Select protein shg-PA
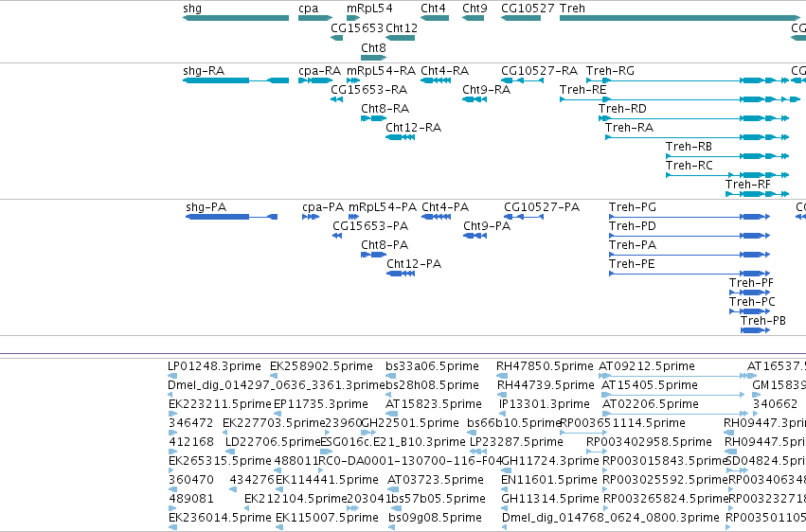This screenshot has height=532, width=806. [x=232, y=217]
